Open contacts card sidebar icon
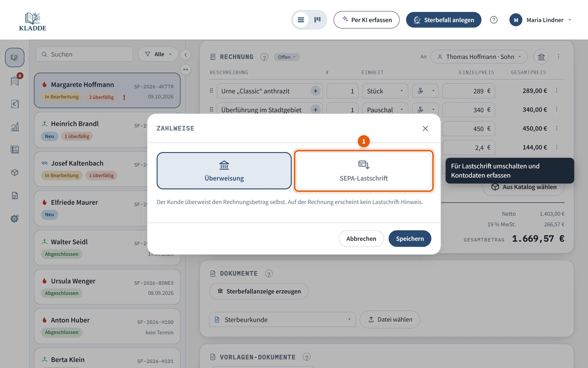 pos(14,149)
